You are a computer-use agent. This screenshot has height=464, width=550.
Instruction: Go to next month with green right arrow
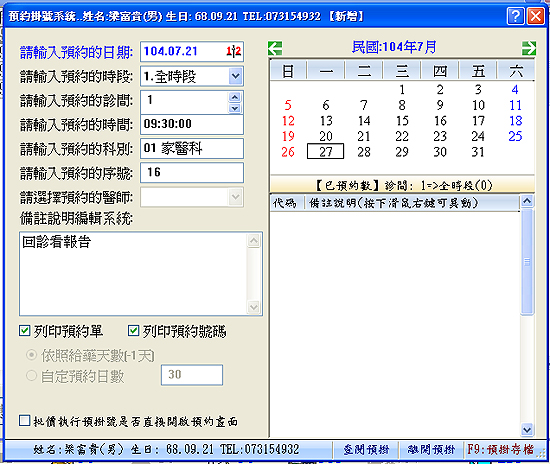point(529,48)
